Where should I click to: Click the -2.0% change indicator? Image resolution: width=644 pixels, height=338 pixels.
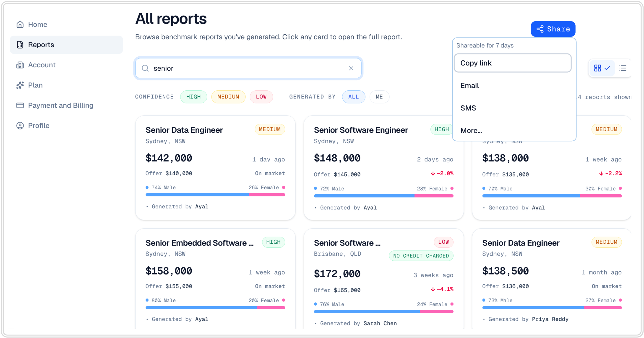tap(442, 173)
